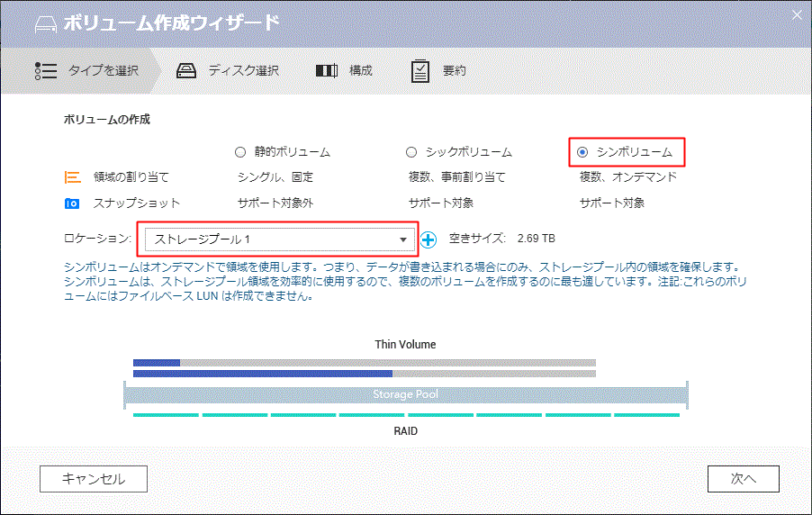Go to the ディスク選択 step tab
The image size is (812, 515).
[228, 70]
